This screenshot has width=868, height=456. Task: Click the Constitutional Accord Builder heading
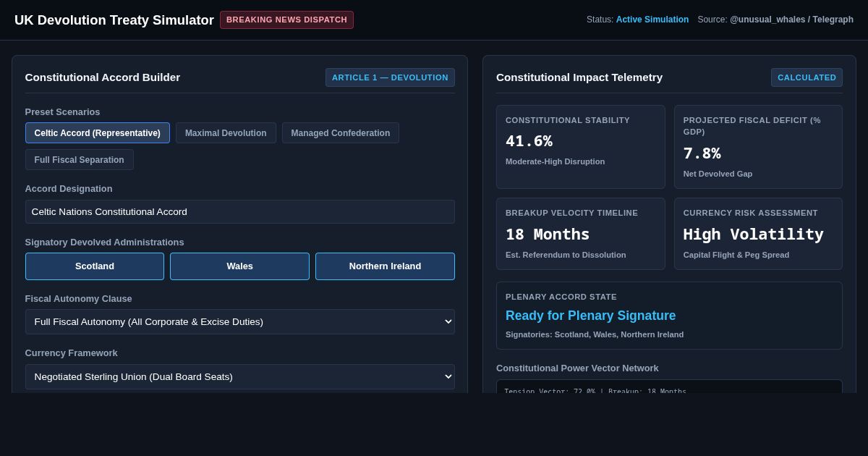[103, 77]
